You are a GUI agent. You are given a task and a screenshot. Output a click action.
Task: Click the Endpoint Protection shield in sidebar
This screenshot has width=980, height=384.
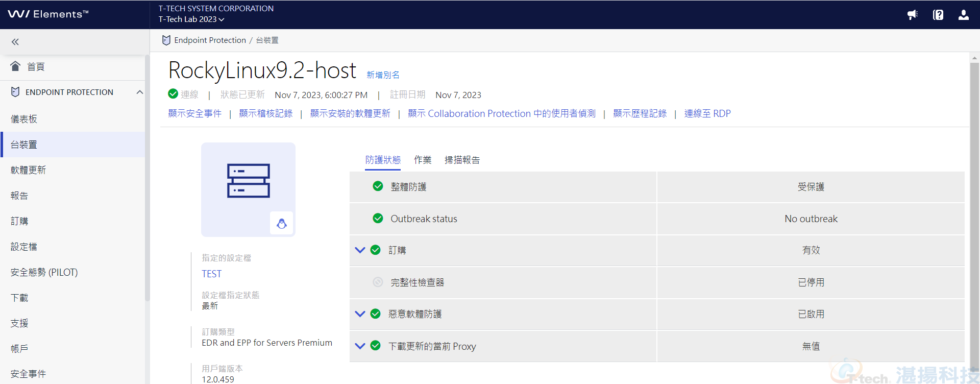click(15, 92)
